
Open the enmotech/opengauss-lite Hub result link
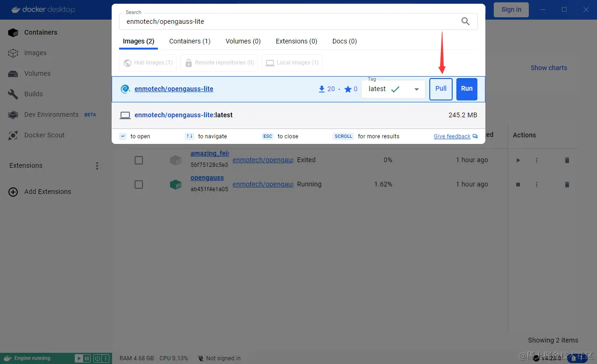(x=174, y=89)
